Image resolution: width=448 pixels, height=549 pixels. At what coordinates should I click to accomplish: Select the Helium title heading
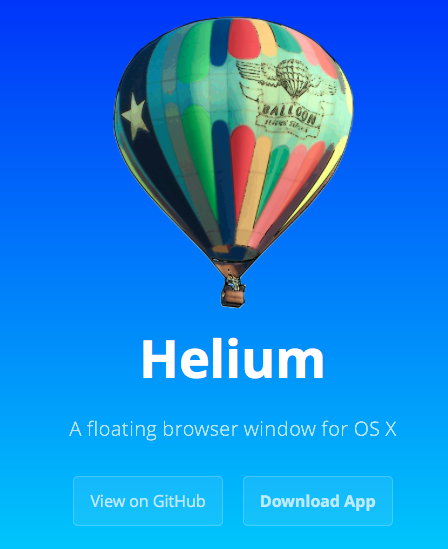[233, 359]
